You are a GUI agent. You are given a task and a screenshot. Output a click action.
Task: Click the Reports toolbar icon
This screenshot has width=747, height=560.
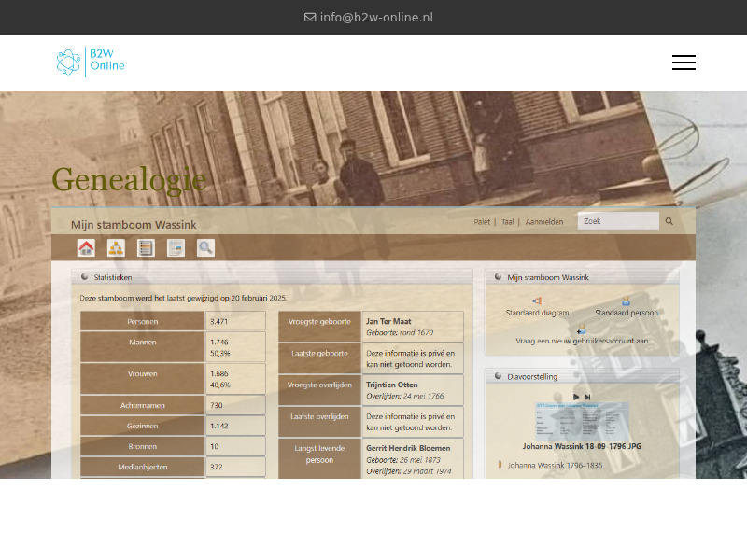176,248
